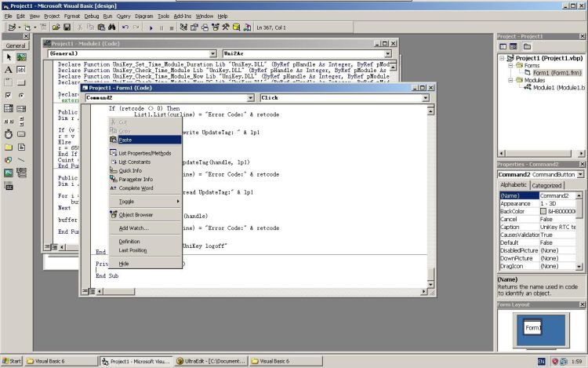Select the DriveListBox control in toolbox

click(21, 134)
